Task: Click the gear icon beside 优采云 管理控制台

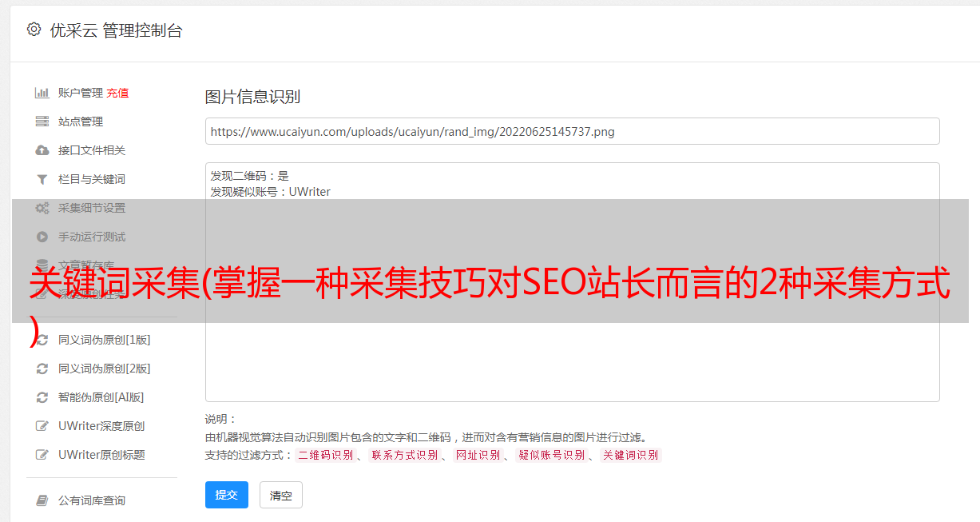Action: (x=34, y=30)
